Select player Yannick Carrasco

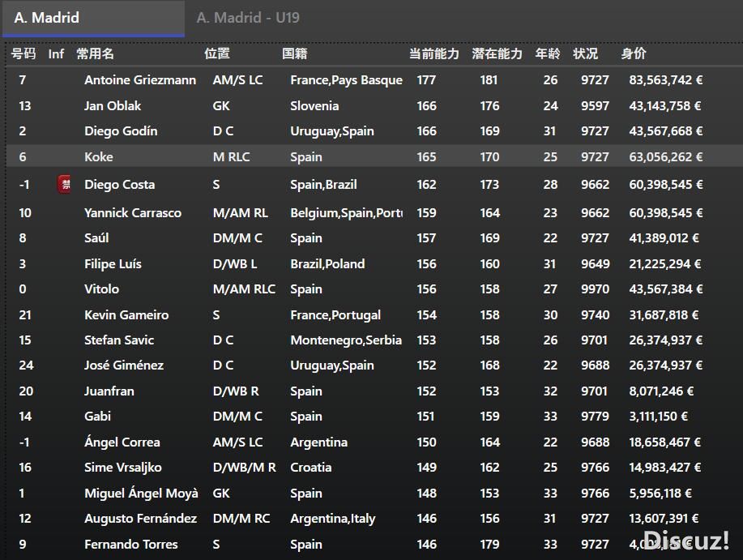(133, 212)
